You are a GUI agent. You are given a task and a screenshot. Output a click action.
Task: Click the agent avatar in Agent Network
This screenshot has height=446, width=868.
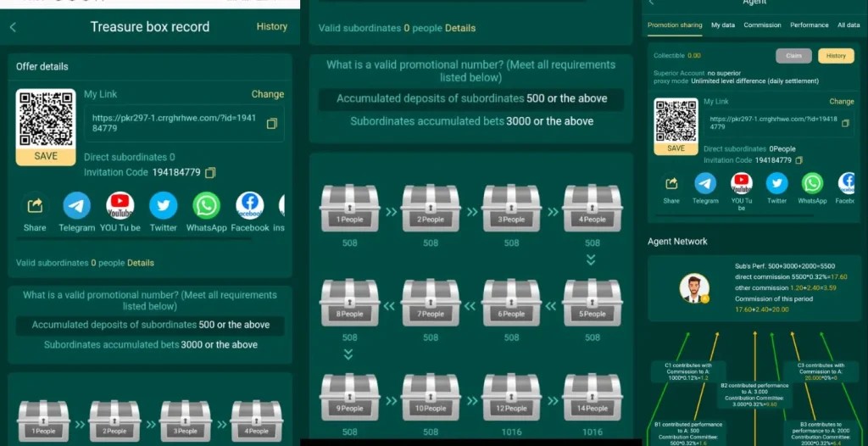coord(694,288)
